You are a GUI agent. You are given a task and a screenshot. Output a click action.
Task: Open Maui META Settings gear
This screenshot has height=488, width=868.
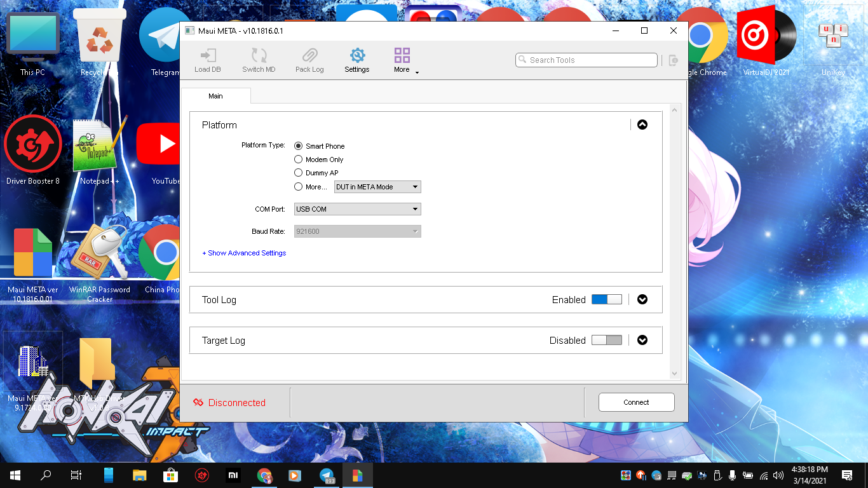coord(357,60)
